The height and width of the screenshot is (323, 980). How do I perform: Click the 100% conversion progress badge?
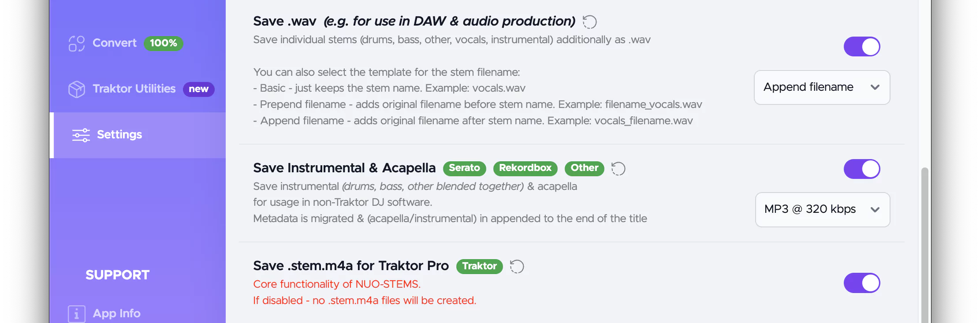163,43
